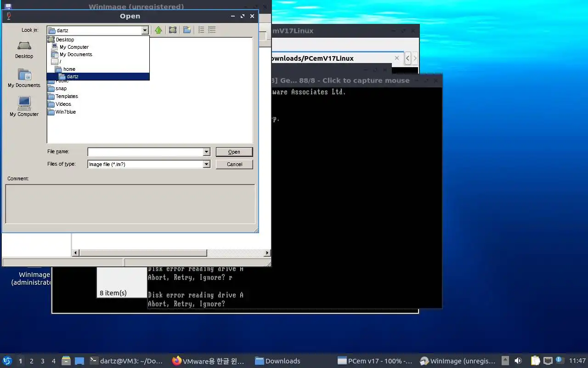Screen dimensions: 588x368
Task: Collapse the Look in dropdown arrow
Action: 145,30
